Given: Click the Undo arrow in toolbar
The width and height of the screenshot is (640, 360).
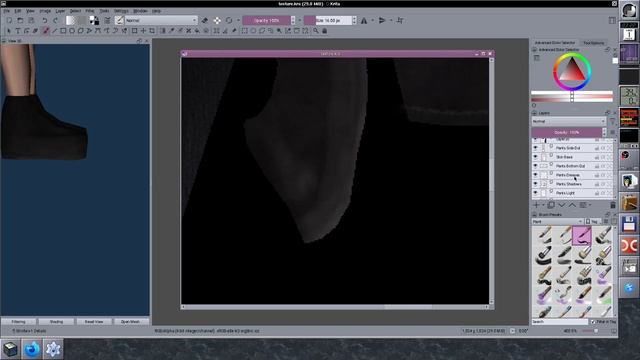Looking at the screenshot, I should pyautogui.click(x=44, y=20).
